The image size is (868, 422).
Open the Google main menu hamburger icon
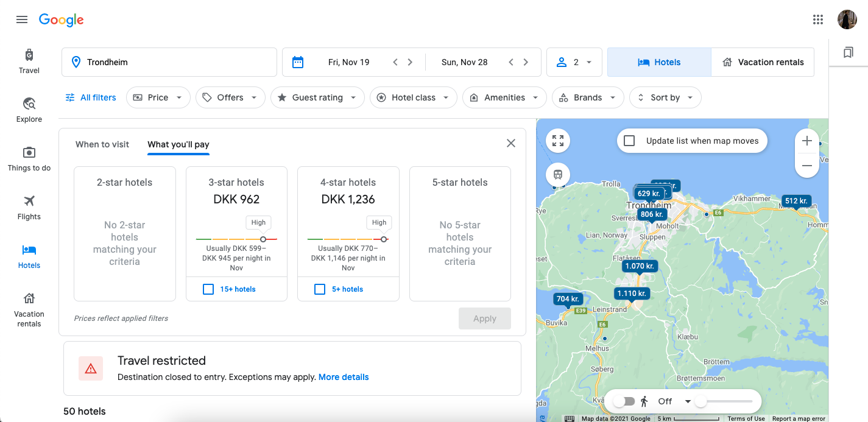(x=22, y=19)
